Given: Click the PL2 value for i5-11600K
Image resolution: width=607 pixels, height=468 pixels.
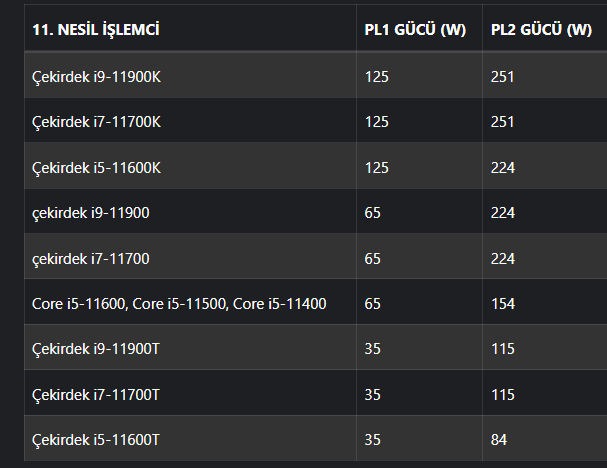Looking at the screenshot, I should pyautogui.click(x=503, y=167).
